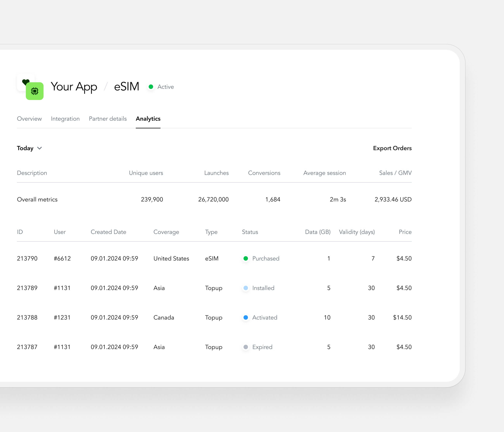
Task: Switch to the Overview tab
Action: pyautogui.click(x=29, y=119)
